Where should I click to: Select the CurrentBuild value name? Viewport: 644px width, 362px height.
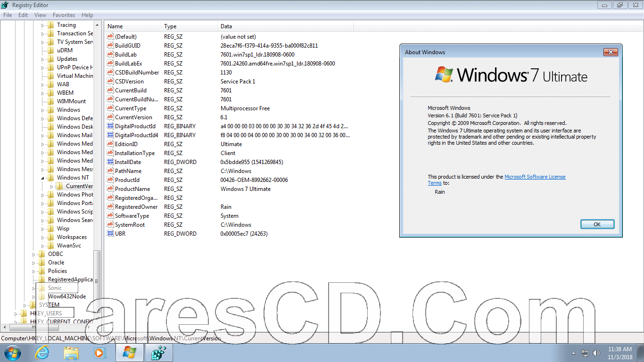131,90
